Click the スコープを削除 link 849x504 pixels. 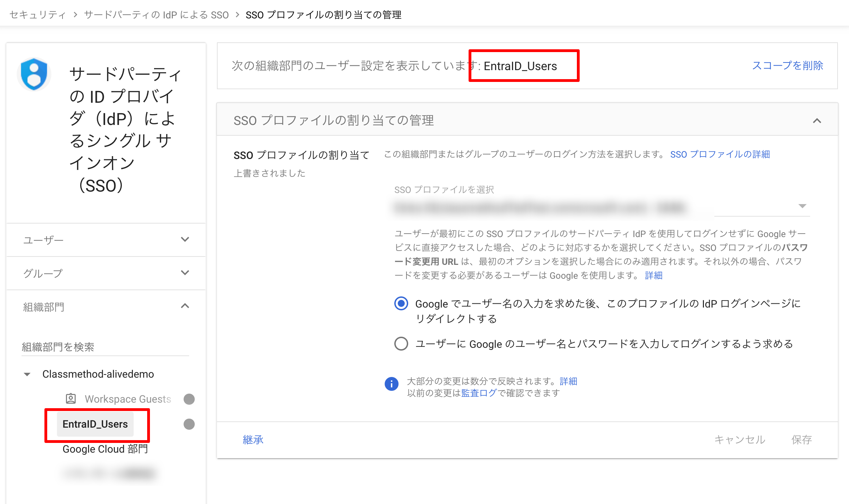click(788, 66)
